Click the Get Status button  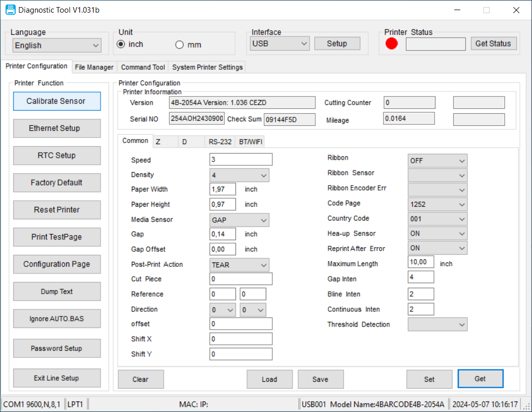[493, 43]
